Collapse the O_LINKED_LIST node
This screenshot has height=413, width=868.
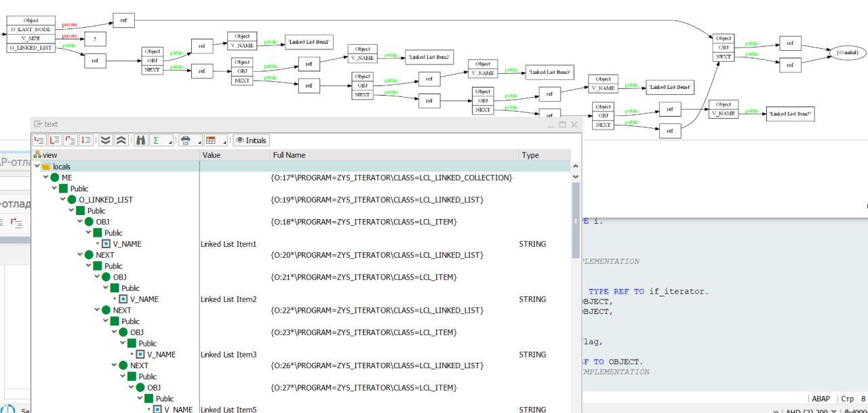click(x=62, y=199)
